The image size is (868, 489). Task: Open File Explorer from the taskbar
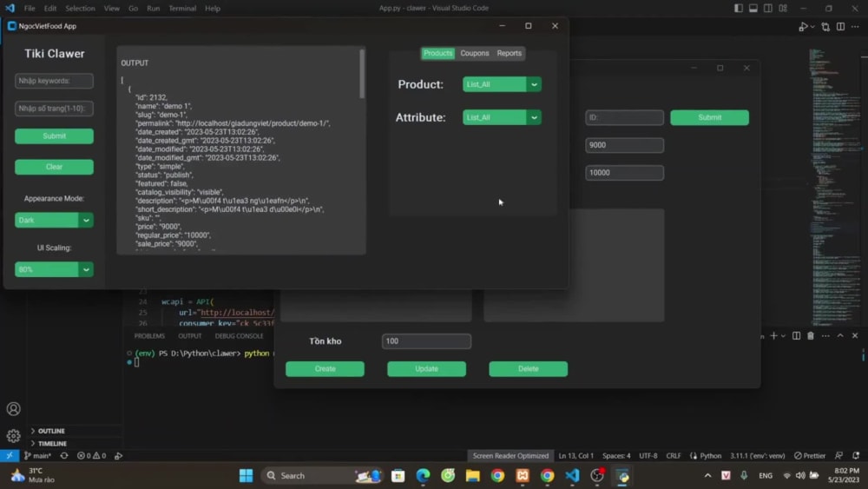pyautogui.click(x=473, y=475)
